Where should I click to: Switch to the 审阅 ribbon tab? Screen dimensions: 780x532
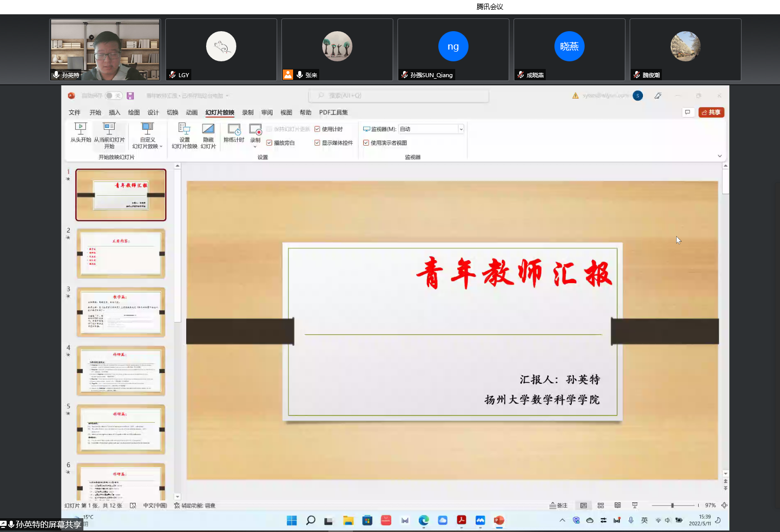click(x=267, y=112)
